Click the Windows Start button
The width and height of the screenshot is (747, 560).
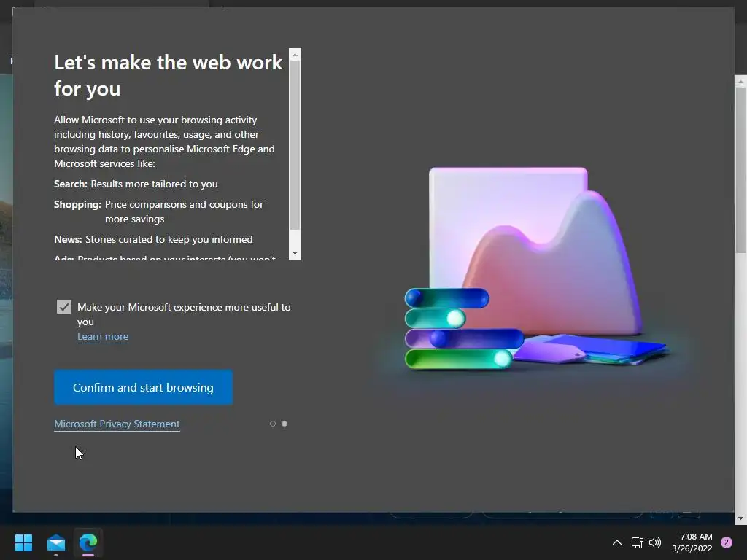[23, 542]
